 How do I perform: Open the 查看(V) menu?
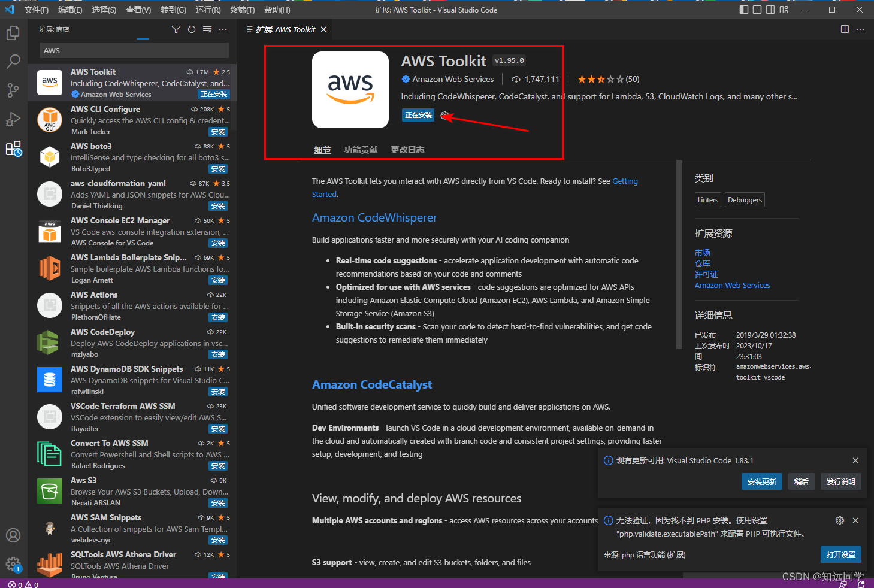(138, 10)
